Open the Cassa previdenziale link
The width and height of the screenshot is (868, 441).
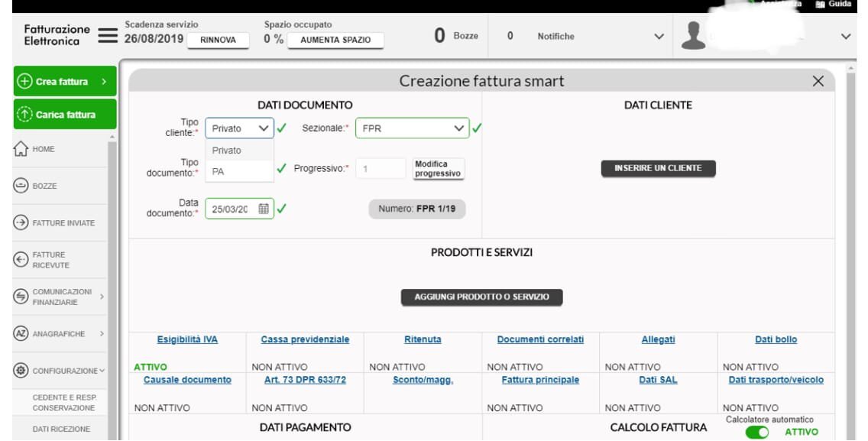(x=305, y=339)
